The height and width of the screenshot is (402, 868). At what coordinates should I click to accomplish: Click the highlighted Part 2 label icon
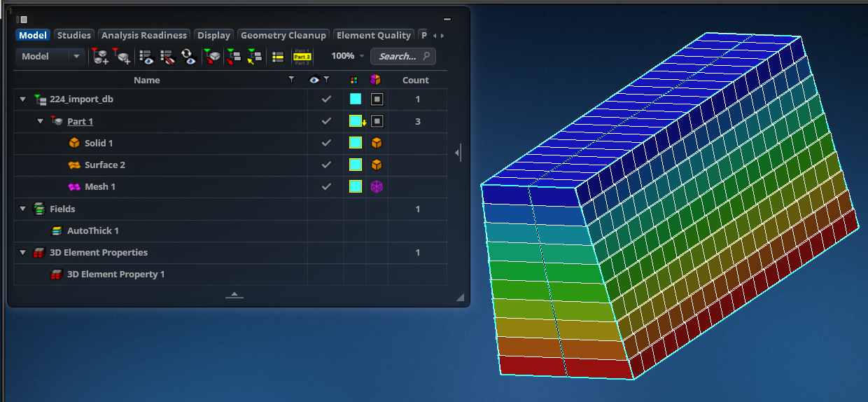302,57
